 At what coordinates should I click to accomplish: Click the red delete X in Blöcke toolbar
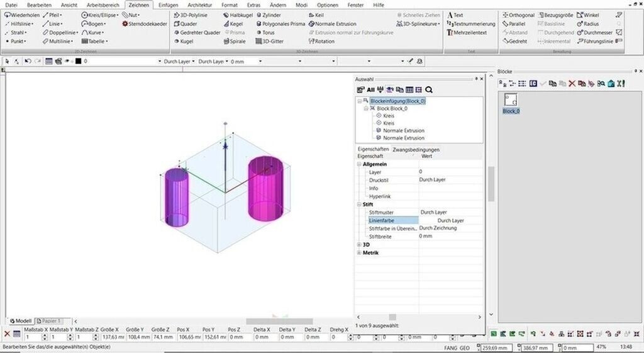click(572, 83)
